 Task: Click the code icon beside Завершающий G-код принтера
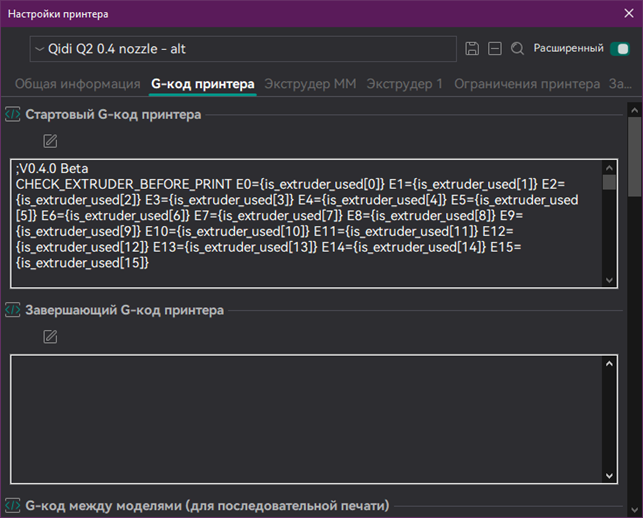tap(13, 310)
